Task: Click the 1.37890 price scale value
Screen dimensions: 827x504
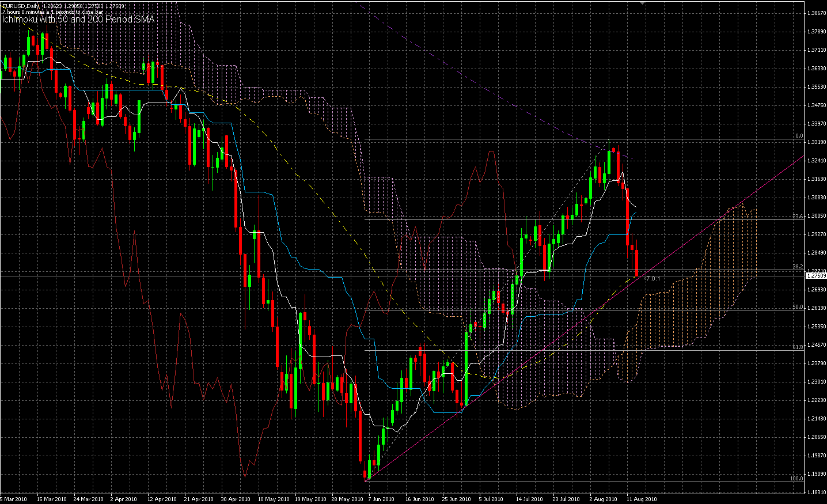Action: coord(817,32)
